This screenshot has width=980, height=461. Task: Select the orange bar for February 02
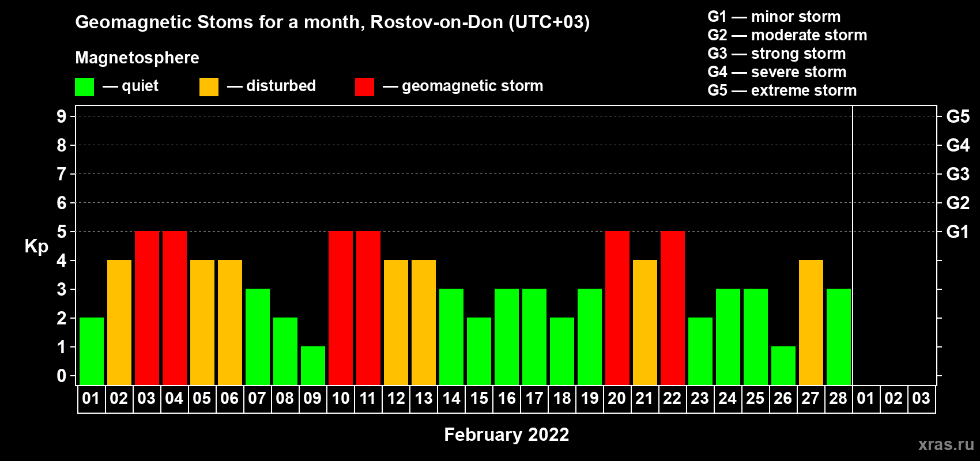(119, 322)
